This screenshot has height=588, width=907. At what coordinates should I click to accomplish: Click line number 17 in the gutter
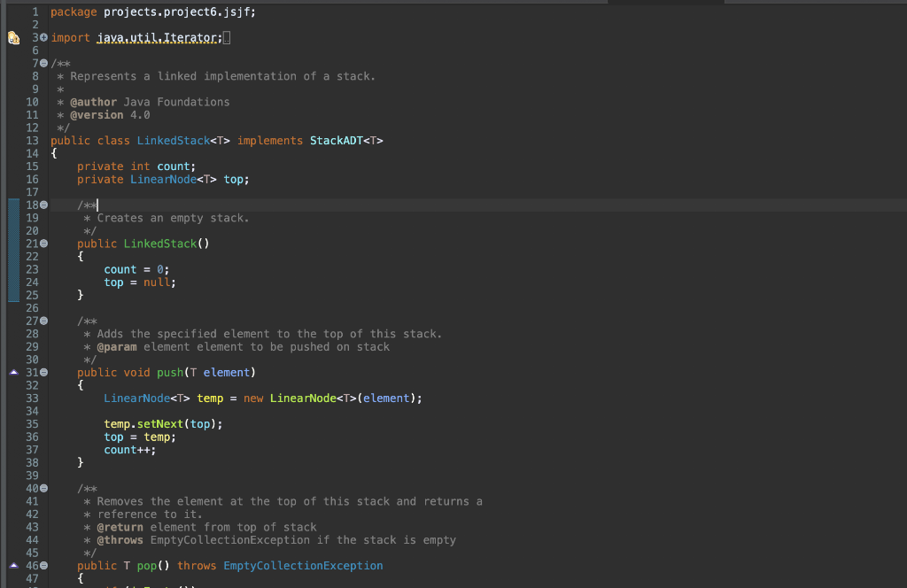pos(32,192)
